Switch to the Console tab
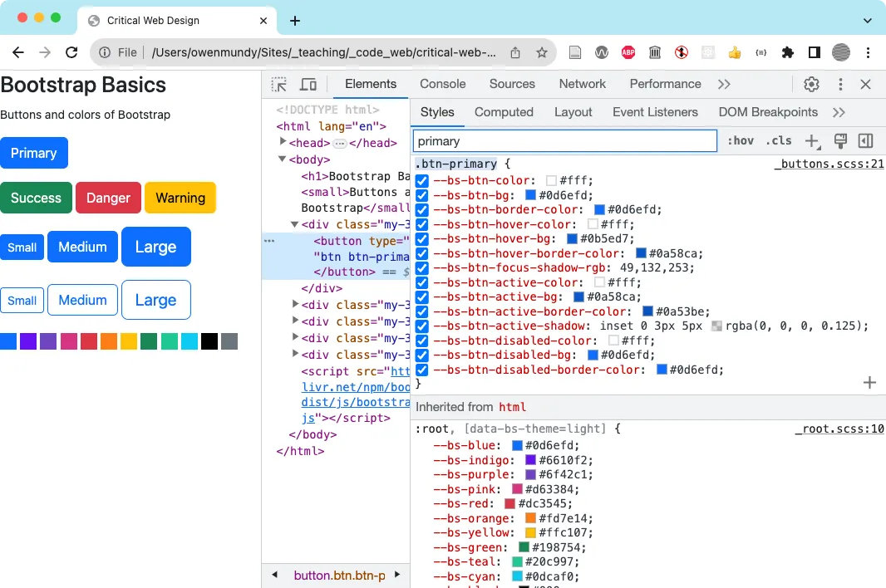This screenshot has width=886, height=588. pos(442,84)
